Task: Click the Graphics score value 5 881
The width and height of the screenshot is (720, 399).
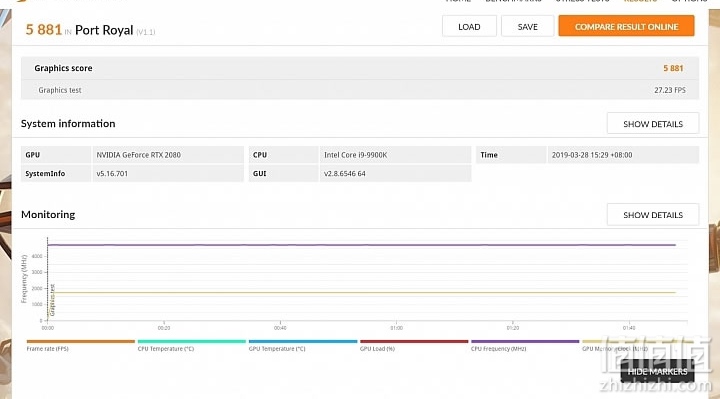Action: (673, 68)
